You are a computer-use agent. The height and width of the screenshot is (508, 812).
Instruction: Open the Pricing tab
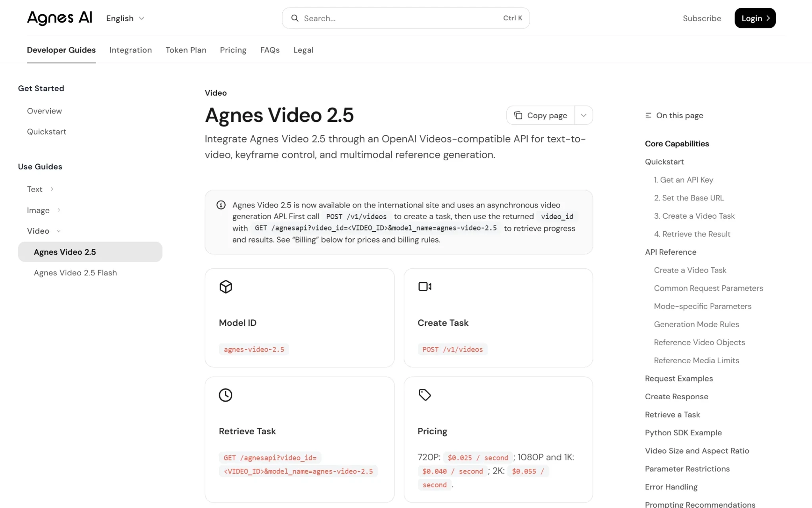[x=233, y=50]
